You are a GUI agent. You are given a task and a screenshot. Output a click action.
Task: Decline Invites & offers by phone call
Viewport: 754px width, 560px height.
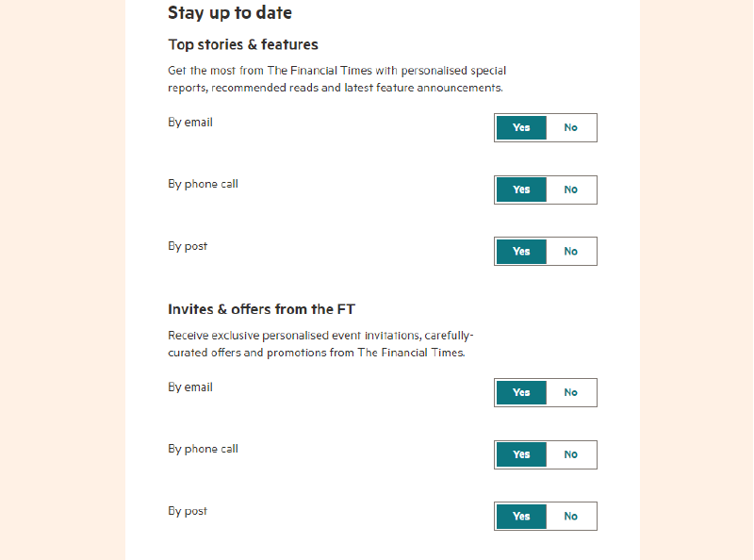point(571,454)
